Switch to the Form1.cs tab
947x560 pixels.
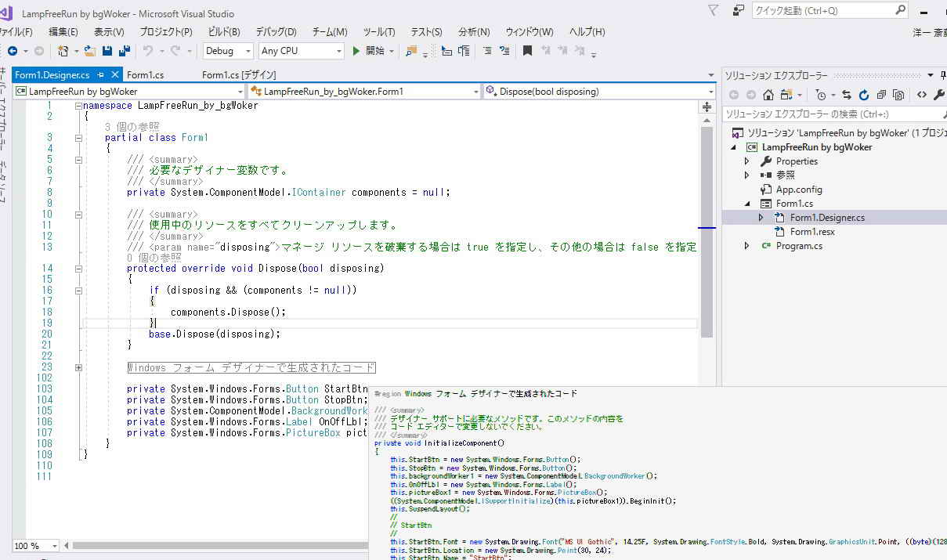pos(146,75)
